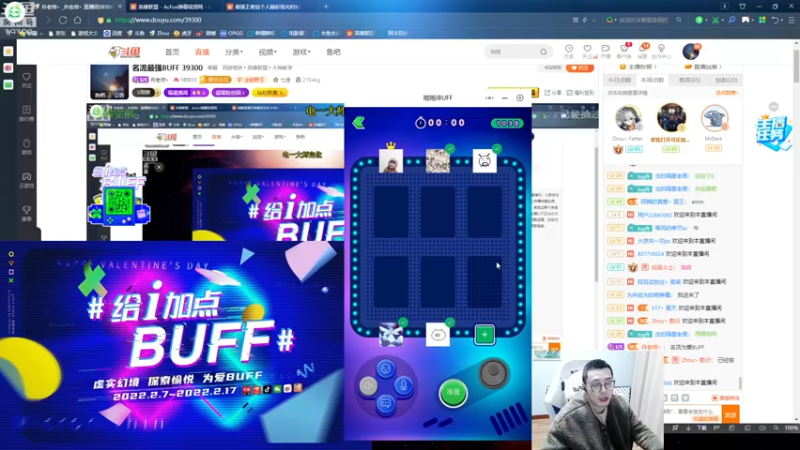This screenshot has width=800, height=450.
Task: Open the gamepad icon in left sidebar
Action: coord(27,180)
